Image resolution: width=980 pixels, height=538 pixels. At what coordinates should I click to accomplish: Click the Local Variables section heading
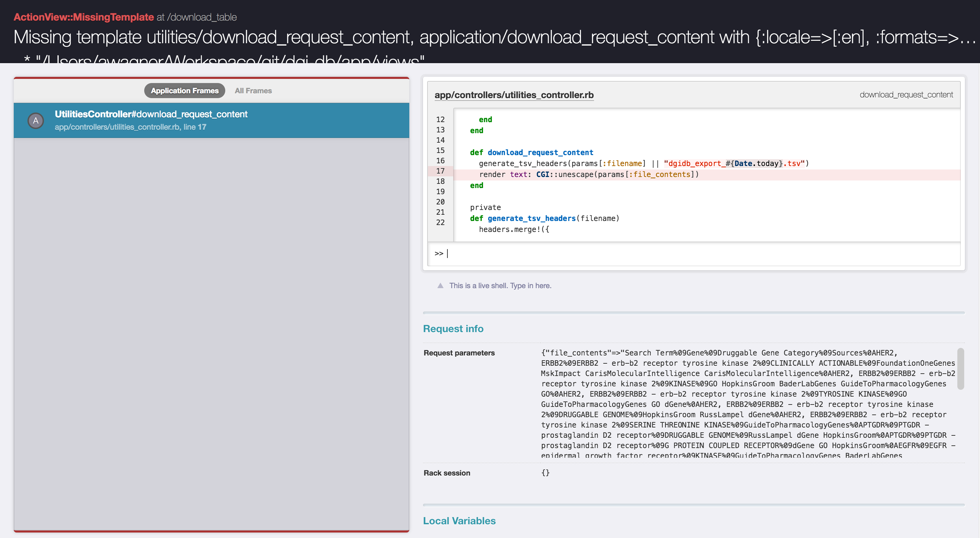click(459, 521)
